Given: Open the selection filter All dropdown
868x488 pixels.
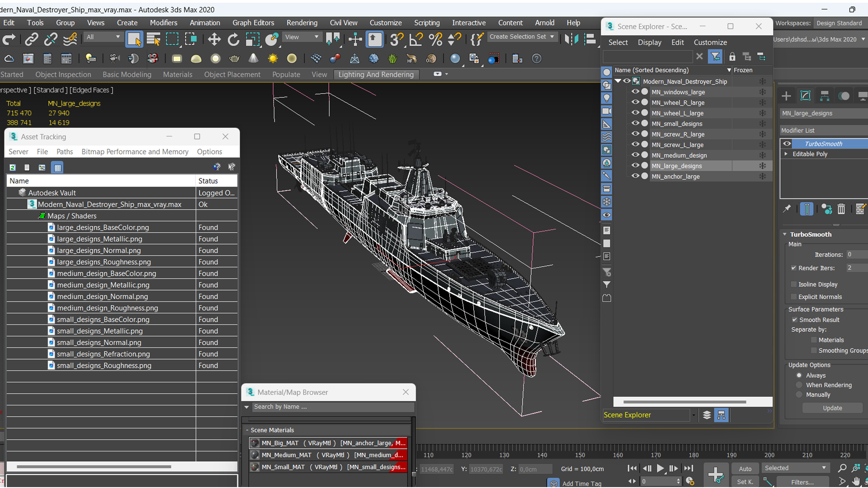Looking at the screenshot, I should pos(103,37).
